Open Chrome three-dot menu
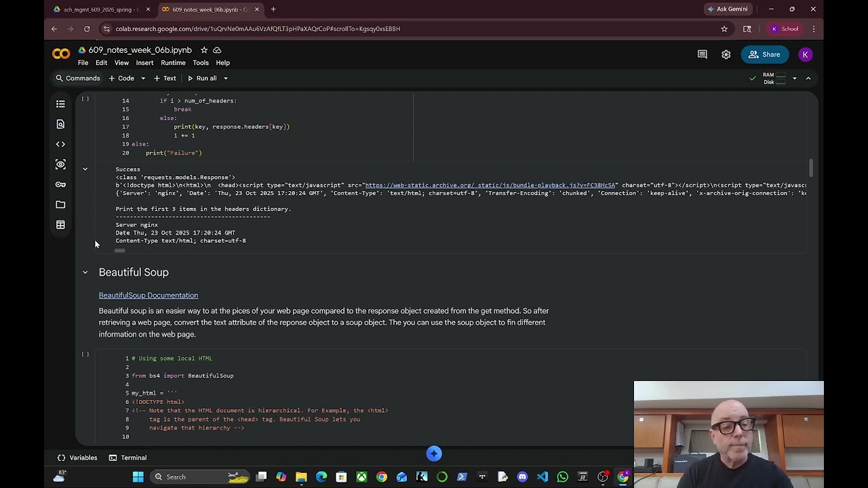The image size is (868, 488). coord(814,28)
